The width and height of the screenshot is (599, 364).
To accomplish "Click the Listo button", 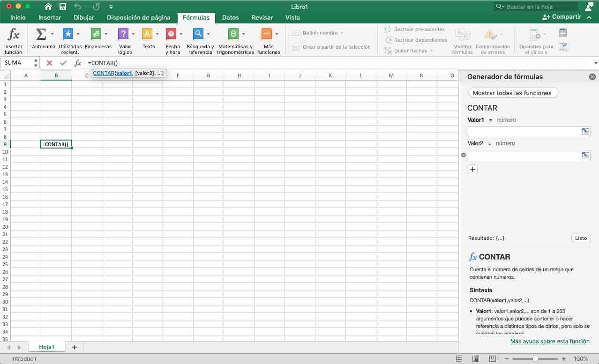I will tap(581, 238).
